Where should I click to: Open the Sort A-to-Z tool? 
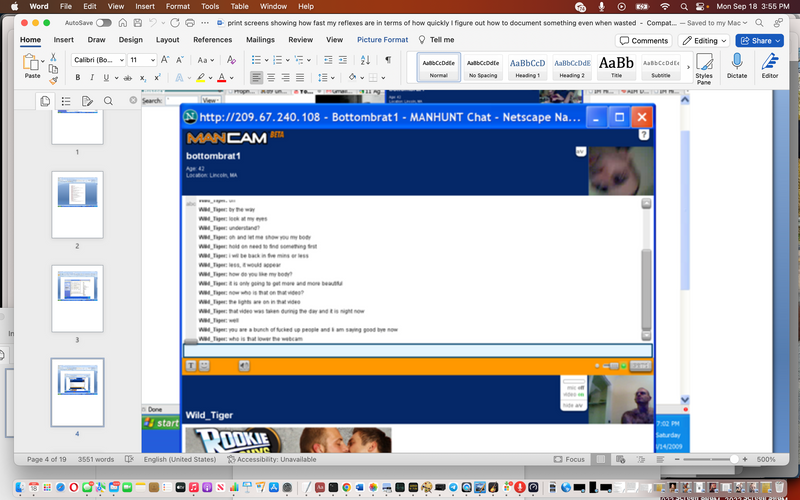(365, 60)
